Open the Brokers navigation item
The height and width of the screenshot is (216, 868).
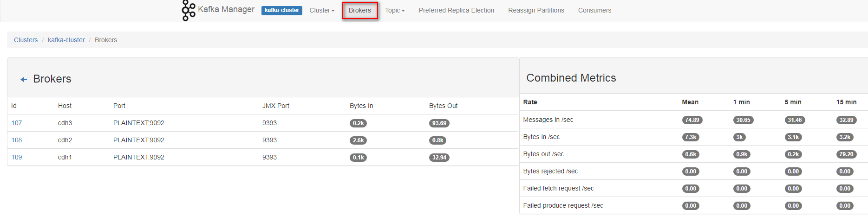coord(360,10)
